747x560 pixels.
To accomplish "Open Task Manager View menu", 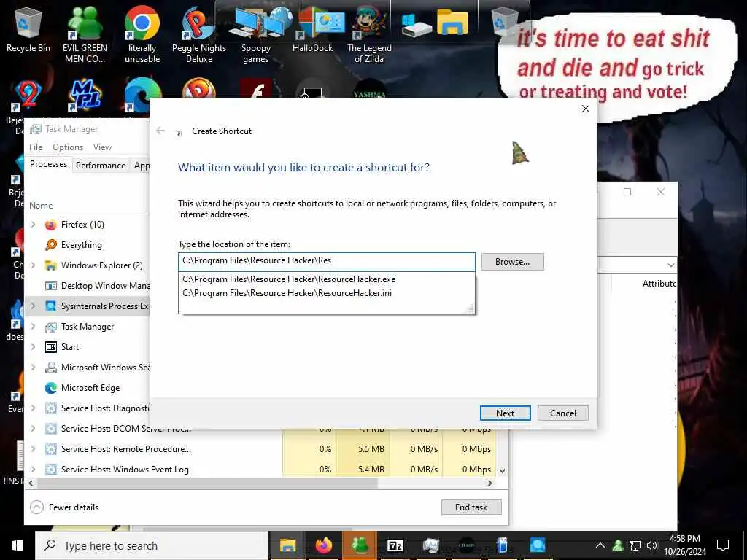I will coord(102,147).
